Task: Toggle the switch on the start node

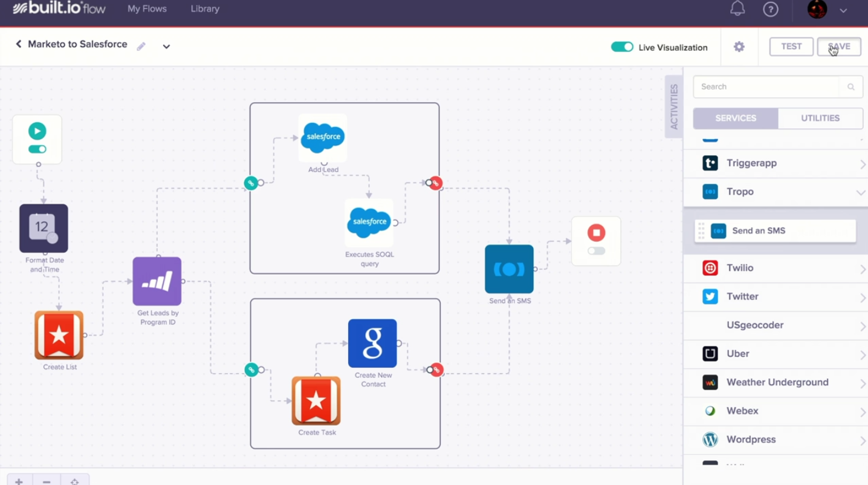Action: pyautogui.click(x=37, y=149)
